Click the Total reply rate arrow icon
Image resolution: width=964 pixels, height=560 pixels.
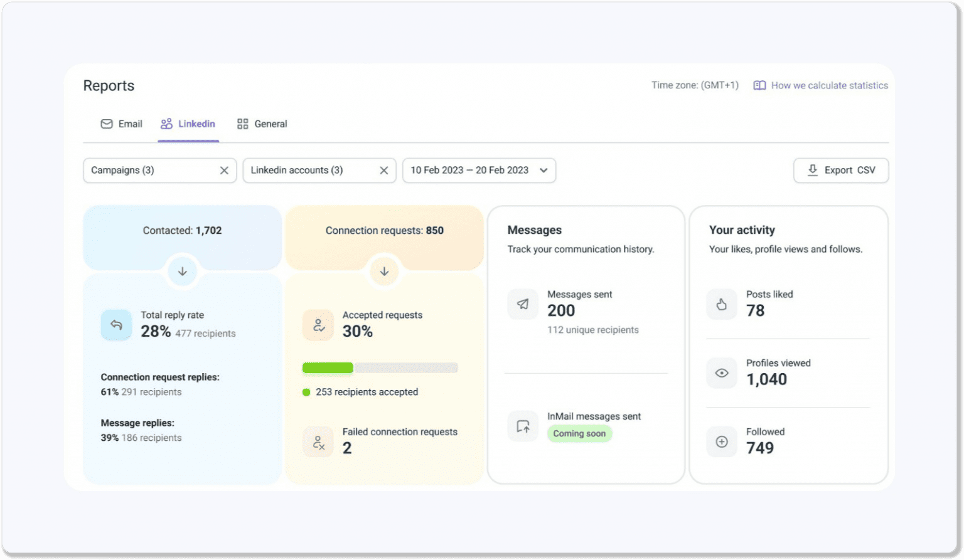(116, 325)
